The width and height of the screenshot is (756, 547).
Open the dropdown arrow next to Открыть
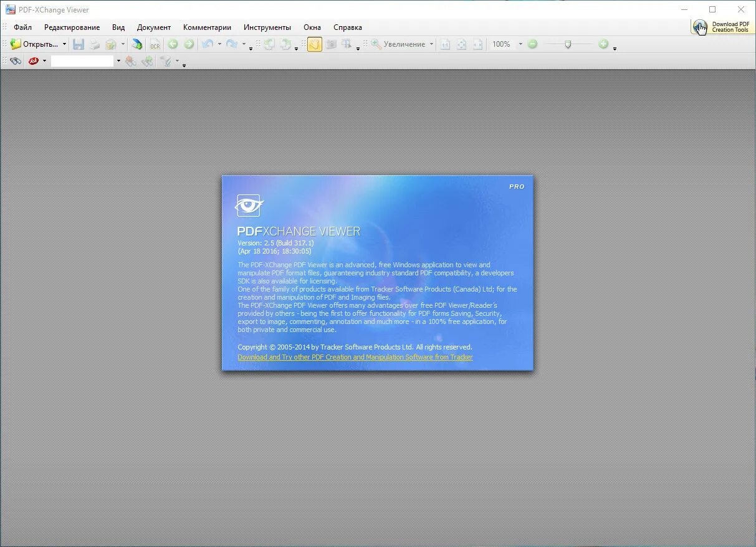64,44
